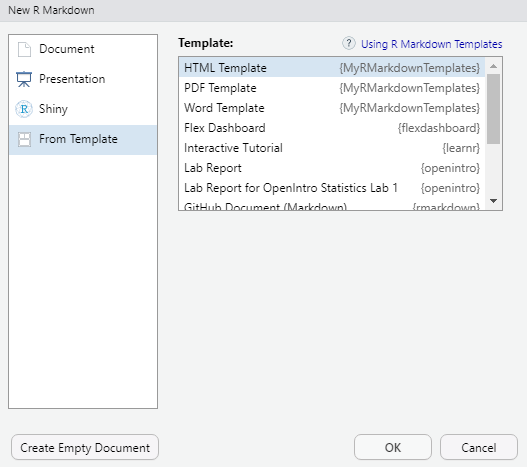Click the From Template layout icon
The height and width of the screenshot is (467, 527).
[x=24, y=139]
